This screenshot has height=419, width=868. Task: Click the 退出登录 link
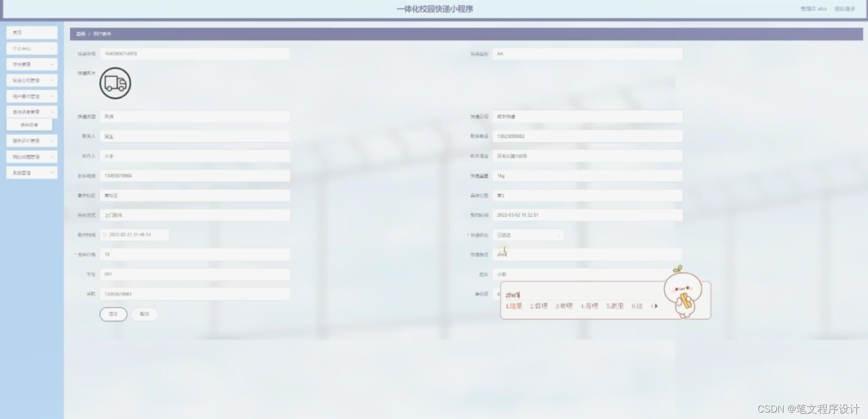tap(845, 9)
